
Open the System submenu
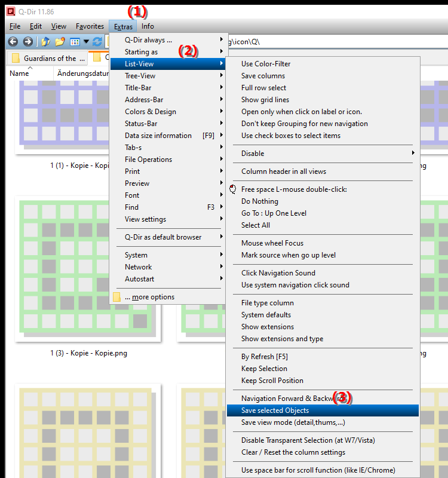[x=168, y=255]
